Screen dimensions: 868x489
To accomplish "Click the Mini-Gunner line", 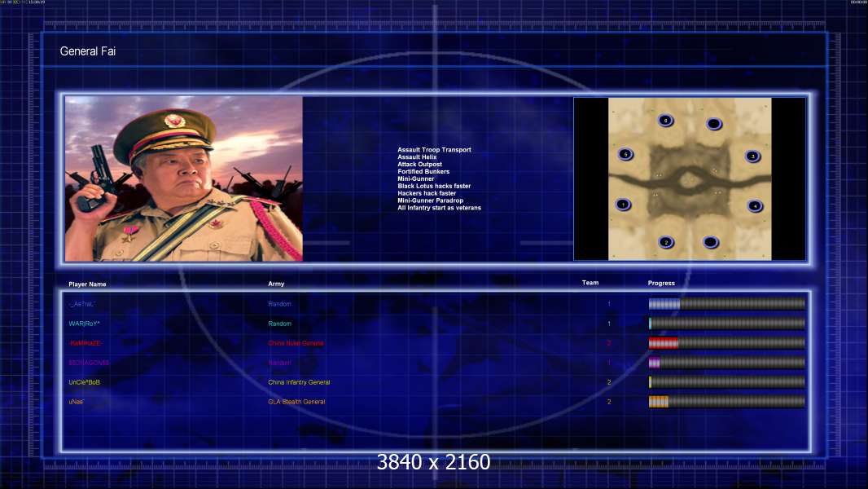I will [416, 178].
